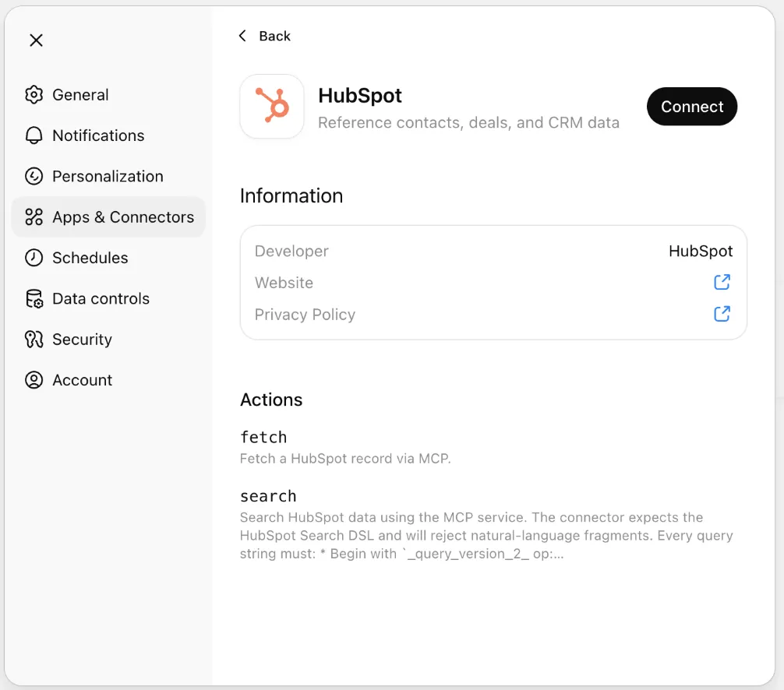The image size is (784, 690).
Task: Click the Developer row showing HubSpot
Action: [x=493, y=251]
